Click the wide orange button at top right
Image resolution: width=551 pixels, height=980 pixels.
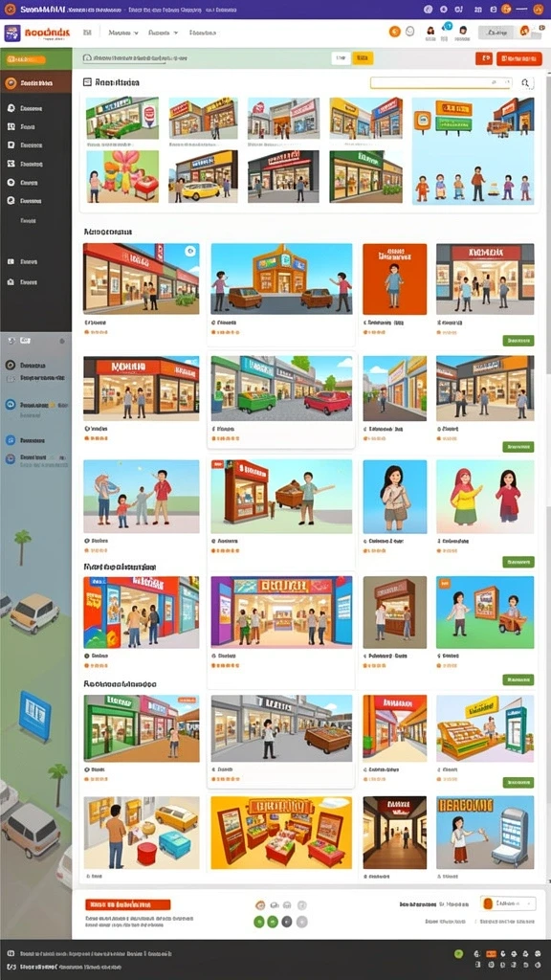pyautogui.click(x=519, y=58)
